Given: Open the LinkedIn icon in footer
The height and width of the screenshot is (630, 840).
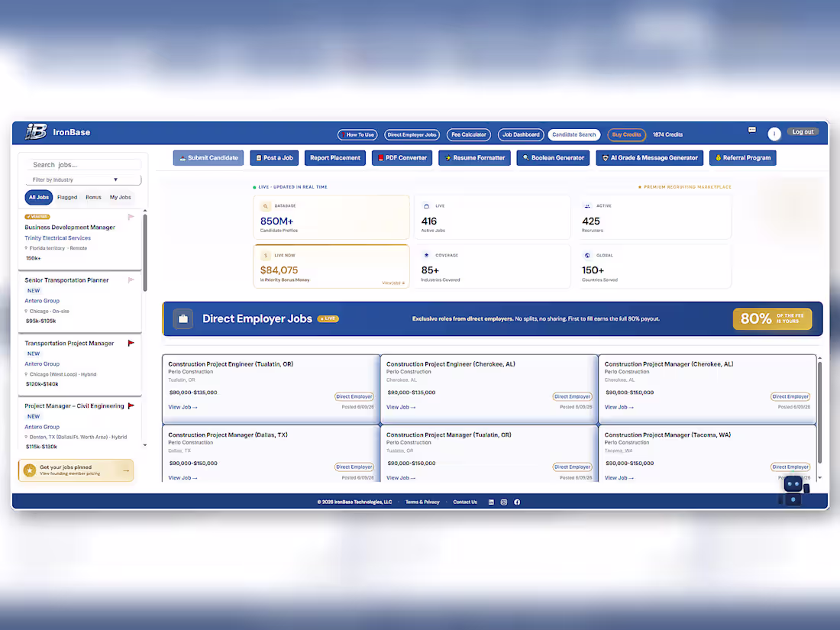Looking at the screenshot, I should [x=491, y=502].
